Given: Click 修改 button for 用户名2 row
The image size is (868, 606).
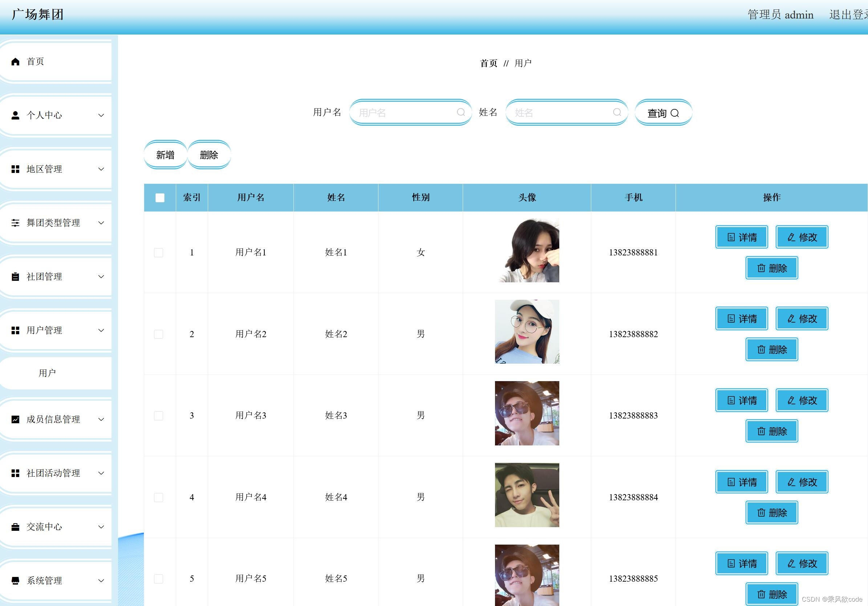Looking at the screenshot, I should [802, 319].
